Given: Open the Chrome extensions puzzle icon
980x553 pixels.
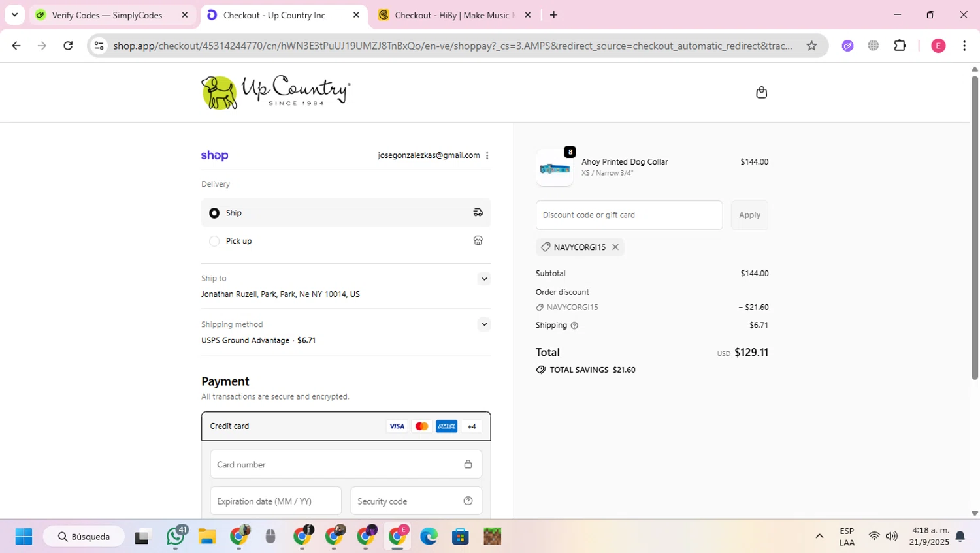Looking at the screenshot, I should [x=900, y=46].
